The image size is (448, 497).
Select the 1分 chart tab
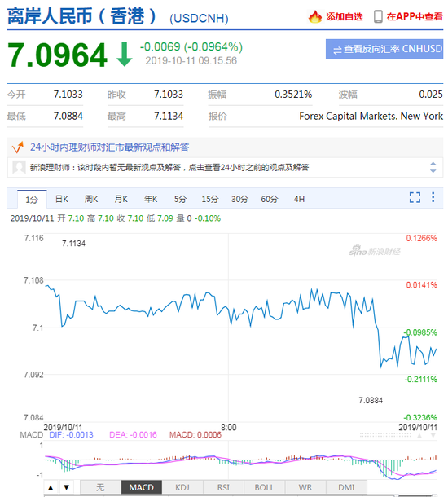tap(32, 200)
